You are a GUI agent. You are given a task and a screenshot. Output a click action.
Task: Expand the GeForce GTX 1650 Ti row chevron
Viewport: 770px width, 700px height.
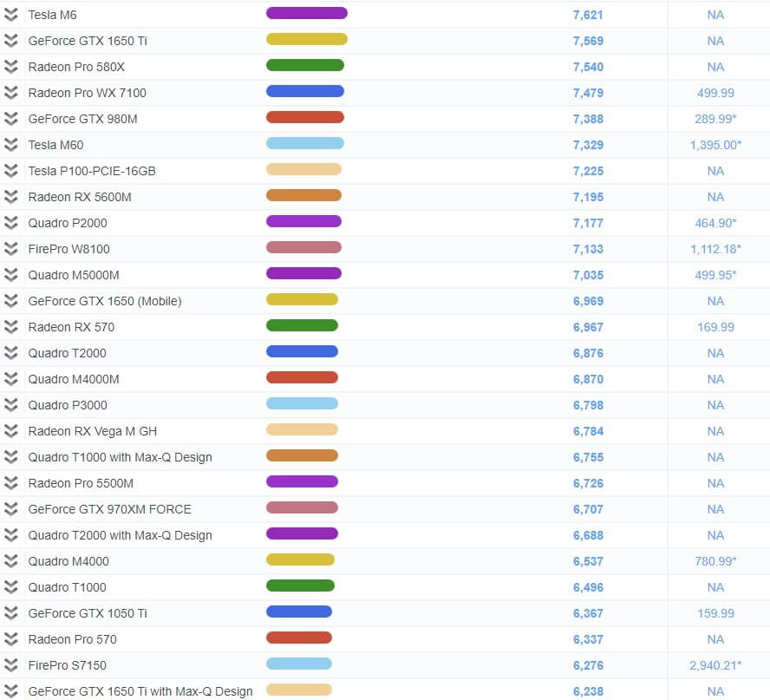click(x=10, y=41)
